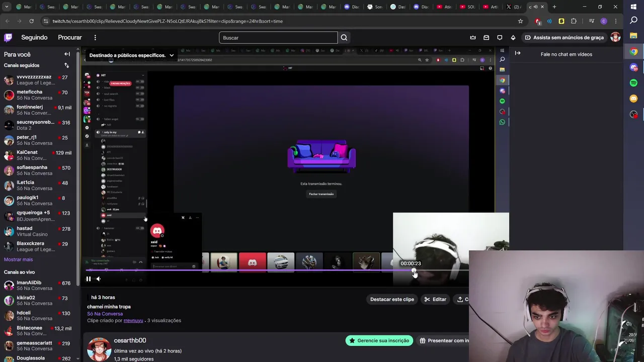Mute the clip player volume

pos(98,279)
